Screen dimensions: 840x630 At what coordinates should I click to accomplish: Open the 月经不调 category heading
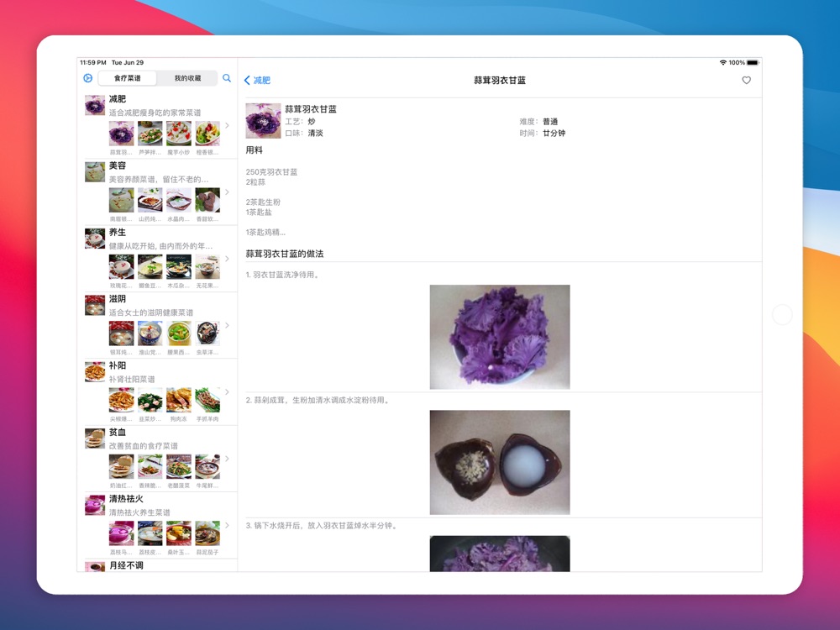tap(127, 565)
